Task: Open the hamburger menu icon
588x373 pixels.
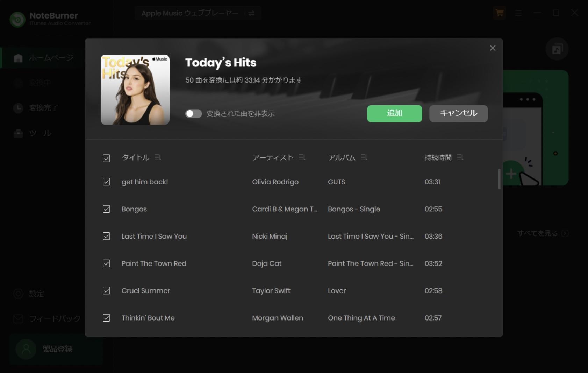Action: point(518,13)
